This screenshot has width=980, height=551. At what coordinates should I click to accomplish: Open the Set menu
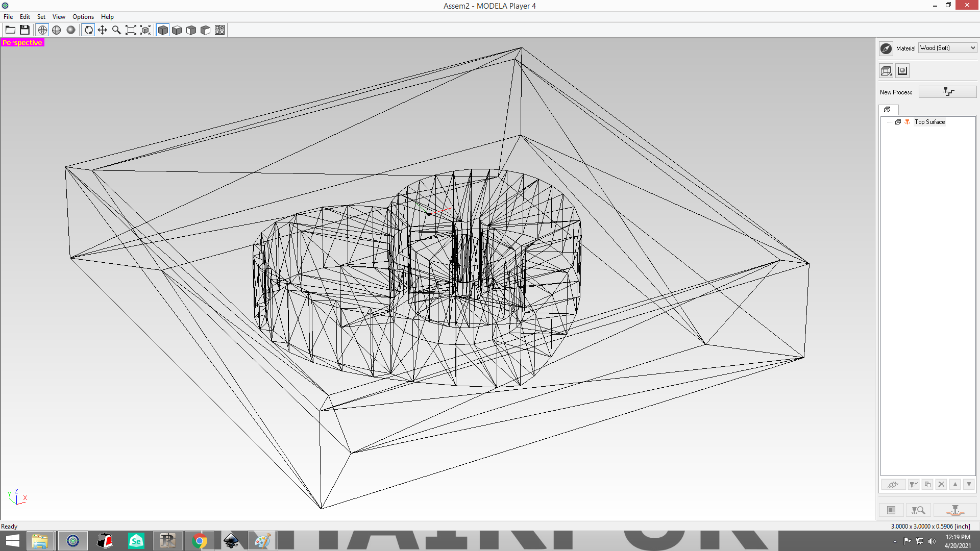pyautogui.click(x=41, y=17)
